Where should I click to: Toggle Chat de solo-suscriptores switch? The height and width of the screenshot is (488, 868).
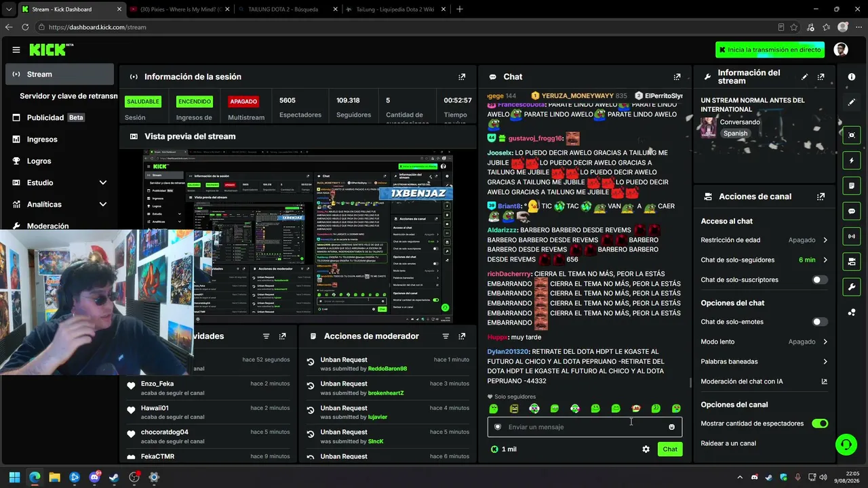coord(820,280)
